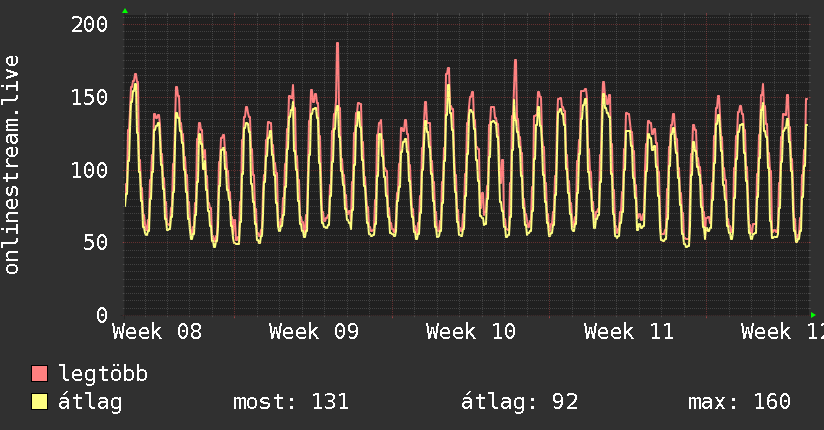Click the yellow átlag legend color swatch
This screenshot has width=824, height=430.
click(40, 402)
